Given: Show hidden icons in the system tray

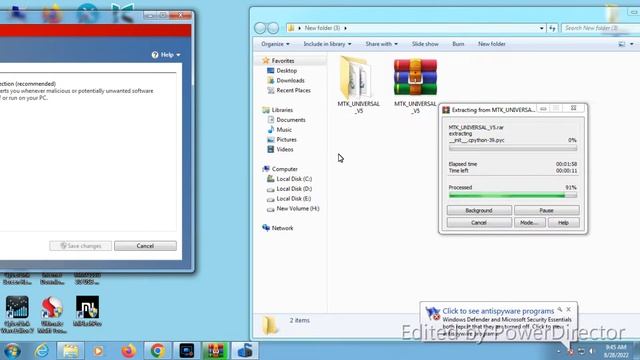Looking at the screenshot, I should 559,351.
